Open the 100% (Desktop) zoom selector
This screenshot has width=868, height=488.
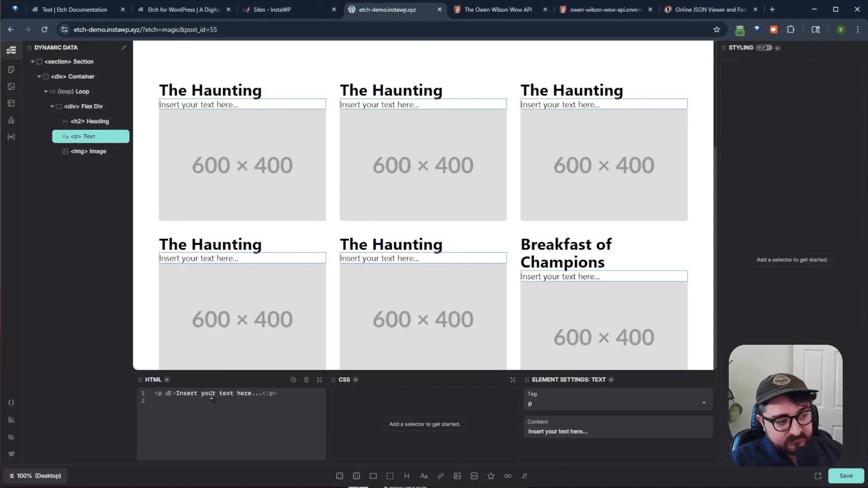[x=35, y=476]
